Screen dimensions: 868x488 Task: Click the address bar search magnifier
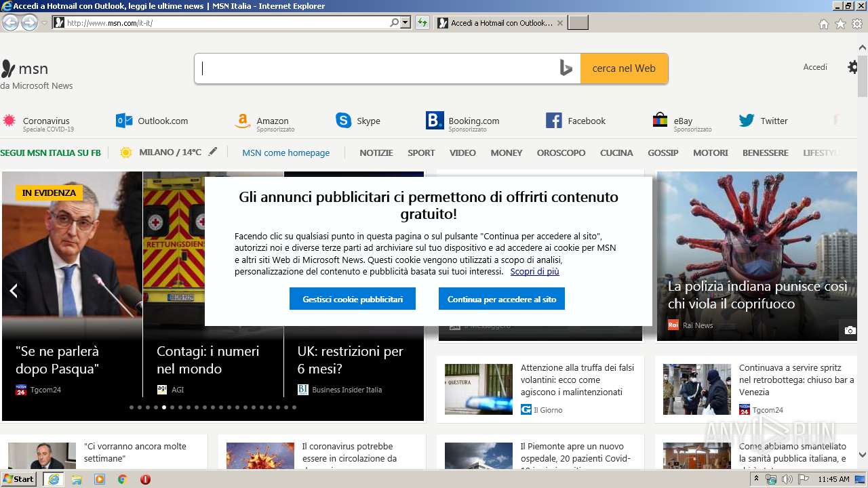click(395, 22)
